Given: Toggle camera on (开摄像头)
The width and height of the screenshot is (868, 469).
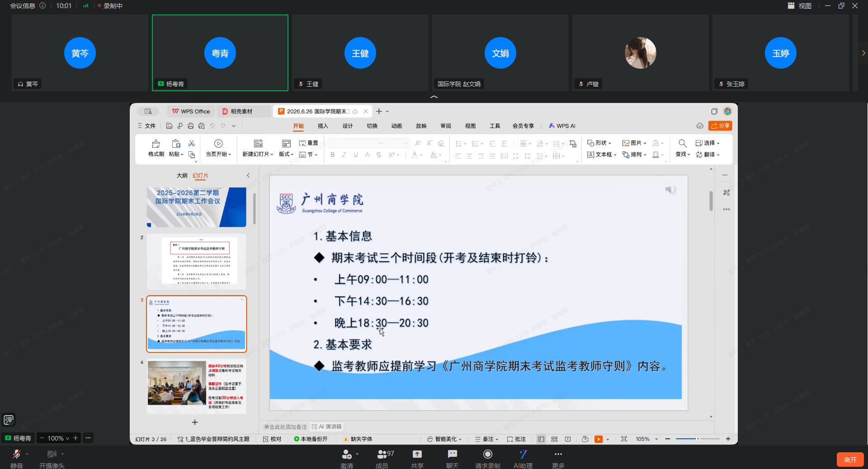Looking at the screenshot, I should (52, 454).
